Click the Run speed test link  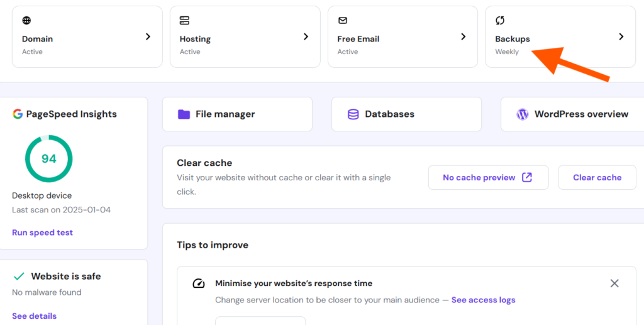[x=42, y=232]
